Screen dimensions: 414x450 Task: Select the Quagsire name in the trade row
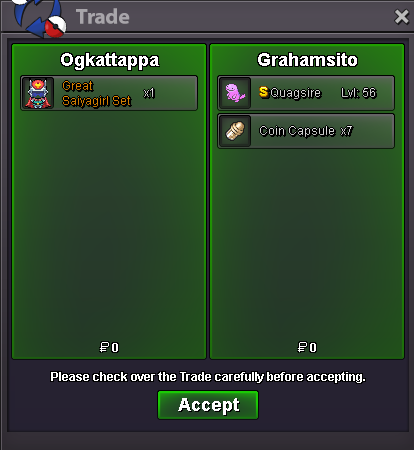click(295, 93)
